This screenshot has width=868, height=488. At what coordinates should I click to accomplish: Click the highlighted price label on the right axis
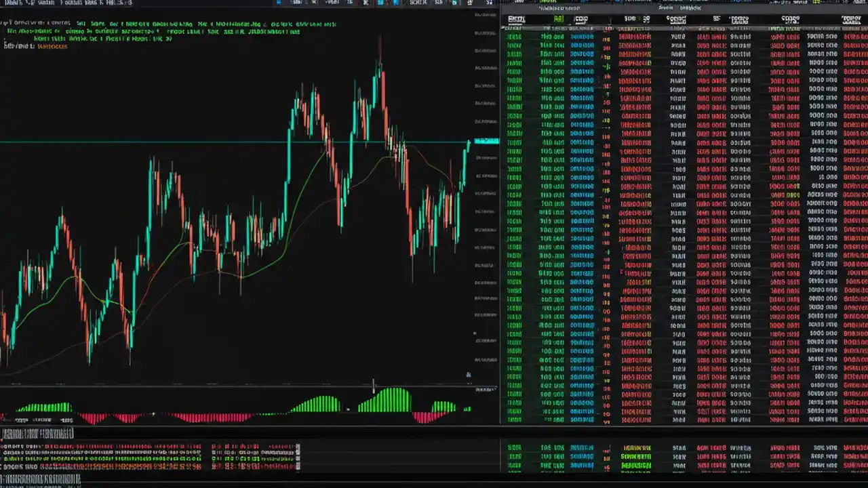pos(485,141)
